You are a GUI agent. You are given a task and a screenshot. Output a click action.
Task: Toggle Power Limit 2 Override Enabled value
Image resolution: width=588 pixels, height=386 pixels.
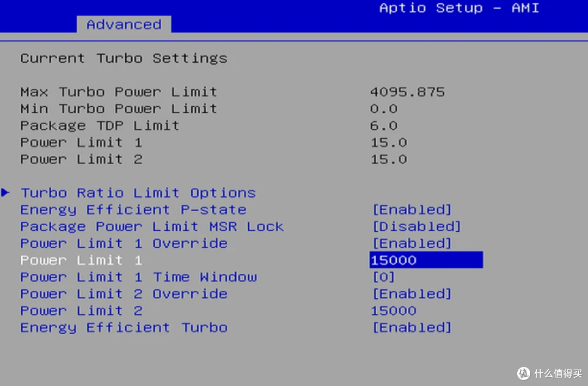tap(412, 294)
